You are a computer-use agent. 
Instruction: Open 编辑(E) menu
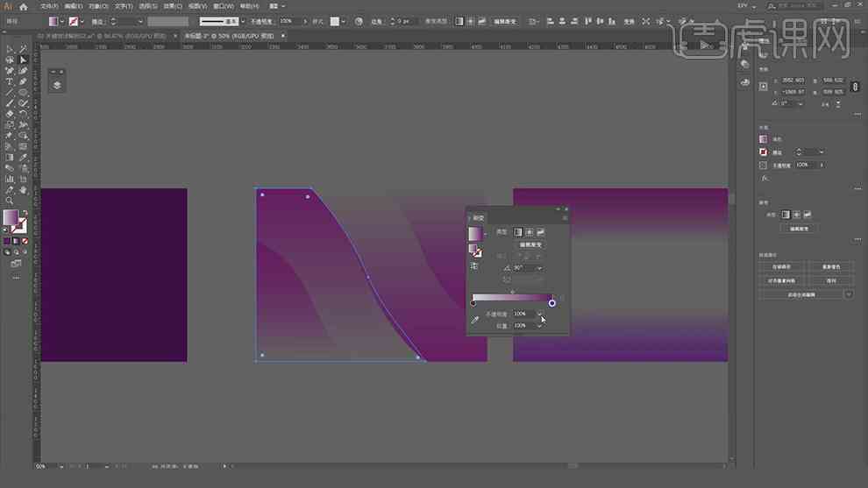[74, 6]
